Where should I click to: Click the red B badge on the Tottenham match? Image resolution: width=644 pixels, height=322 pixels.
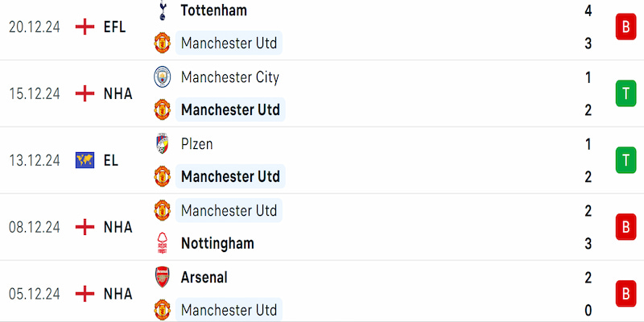click(626, 27)
